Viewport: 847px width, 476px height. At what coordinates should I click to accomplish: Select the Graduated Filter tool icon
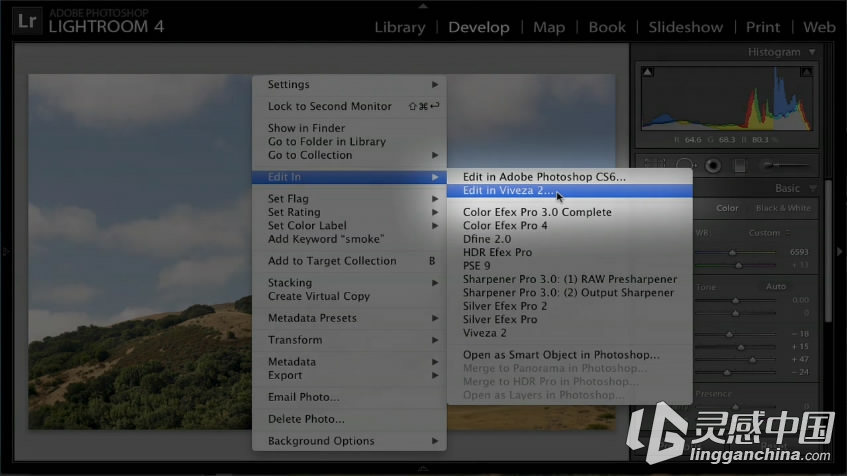point(740,165)
